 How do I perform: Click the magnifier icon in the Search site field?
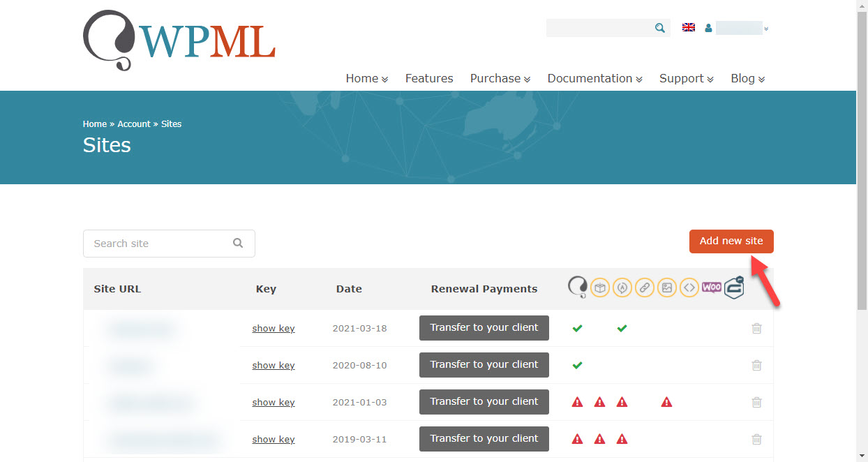click(x=238, y=243)
